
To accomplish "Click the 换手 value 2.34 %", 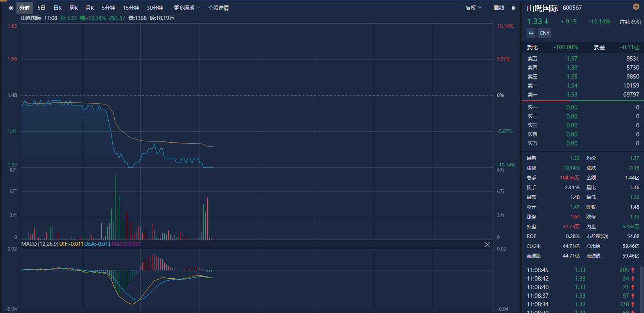I will click(572, 188).
